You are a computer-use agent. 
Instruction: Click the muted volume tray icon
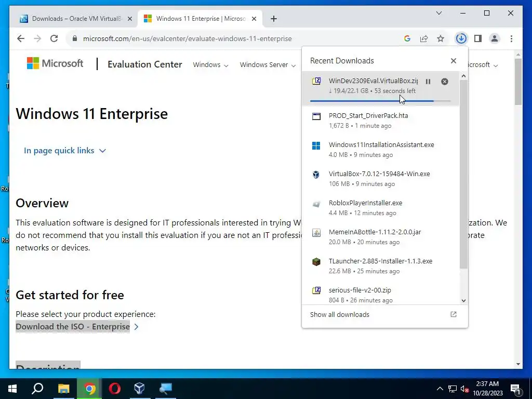(x=465, y=389)
